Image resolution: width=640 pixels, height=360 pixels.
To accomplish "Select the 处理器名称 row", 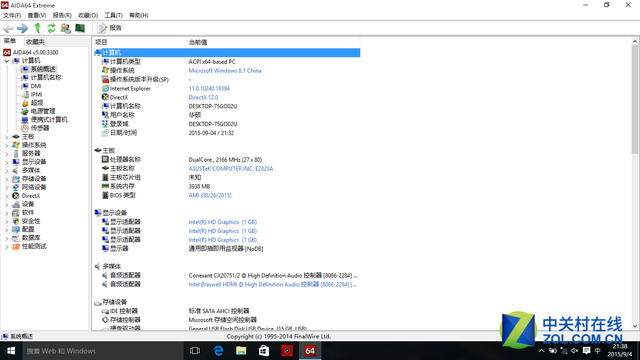I will pyautogui.click(x=227, y=160).
